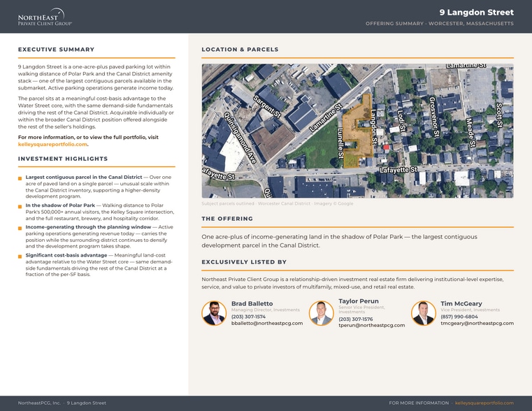Click the NorthEast Private Client Group logo

45,17
